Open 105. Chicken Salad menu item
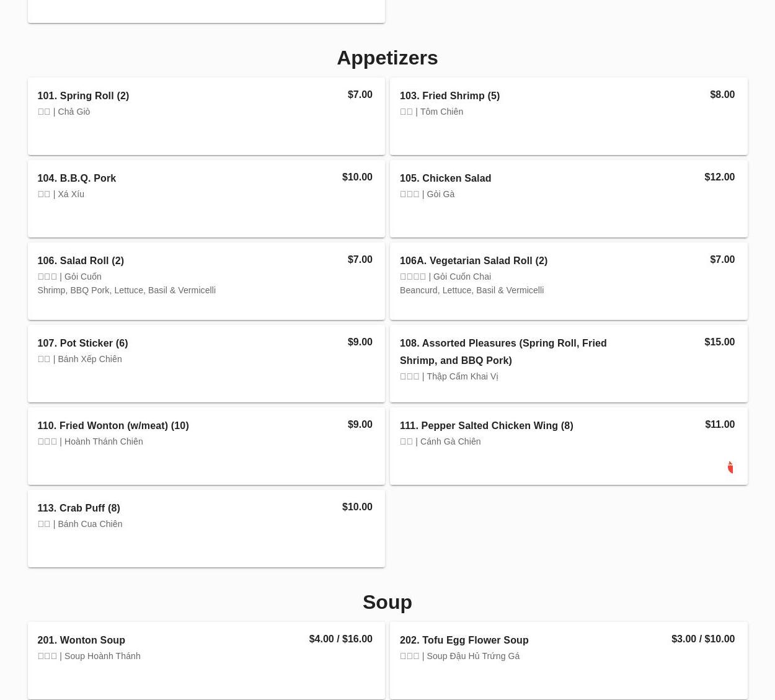The image size is (775, 700). (445, 178)
